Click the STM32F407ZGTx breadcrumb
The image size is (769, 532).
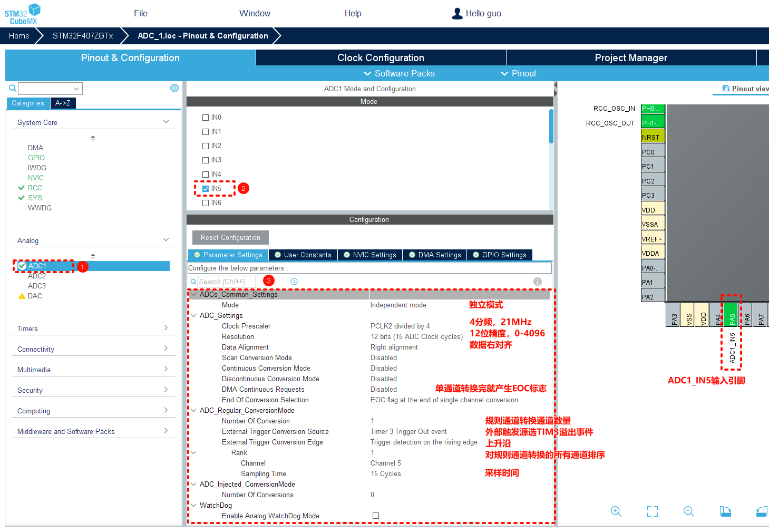tap(83, 36)
